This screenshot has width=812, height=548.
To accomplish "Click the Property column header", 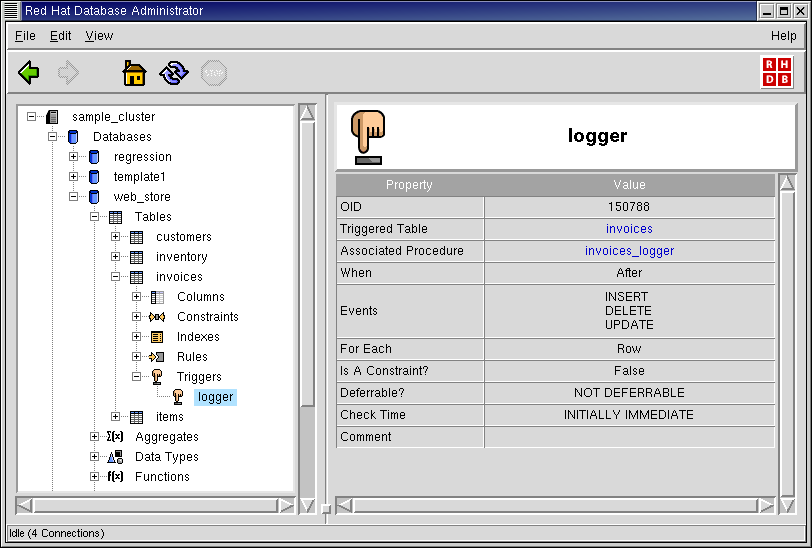I will point(409,185).
